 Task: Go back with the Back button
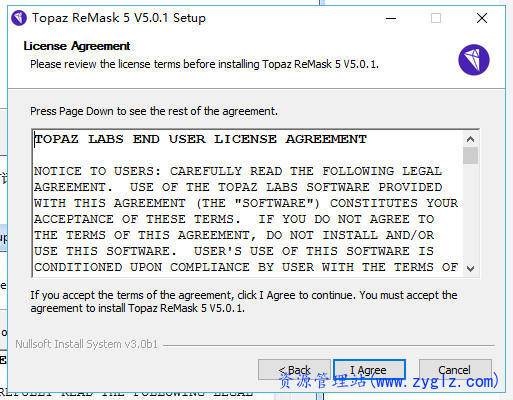(x=294, y=370)
